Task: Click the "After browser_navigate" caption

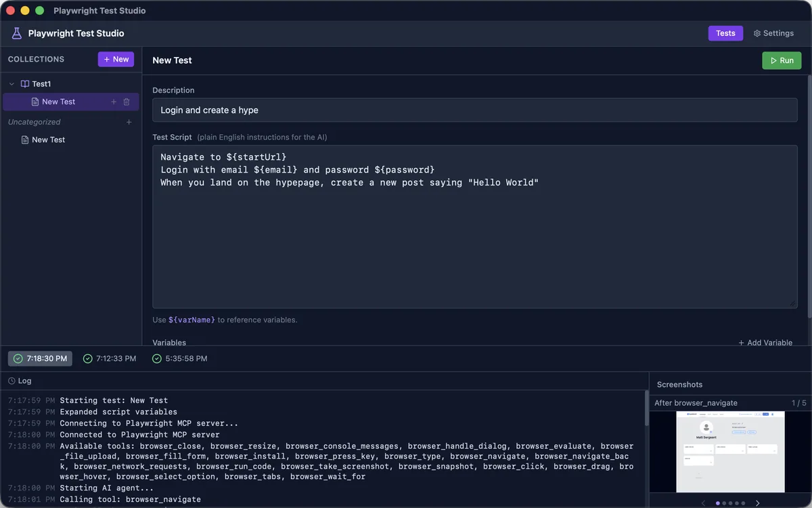Action: click(x=696, y=403)
